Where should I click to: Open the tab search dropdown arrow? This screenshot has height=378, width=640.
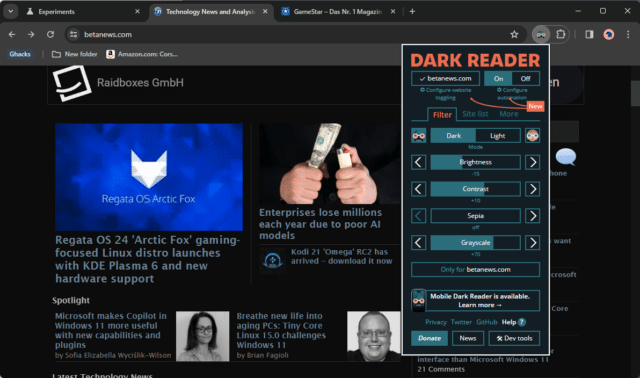(x=11, y=11)
